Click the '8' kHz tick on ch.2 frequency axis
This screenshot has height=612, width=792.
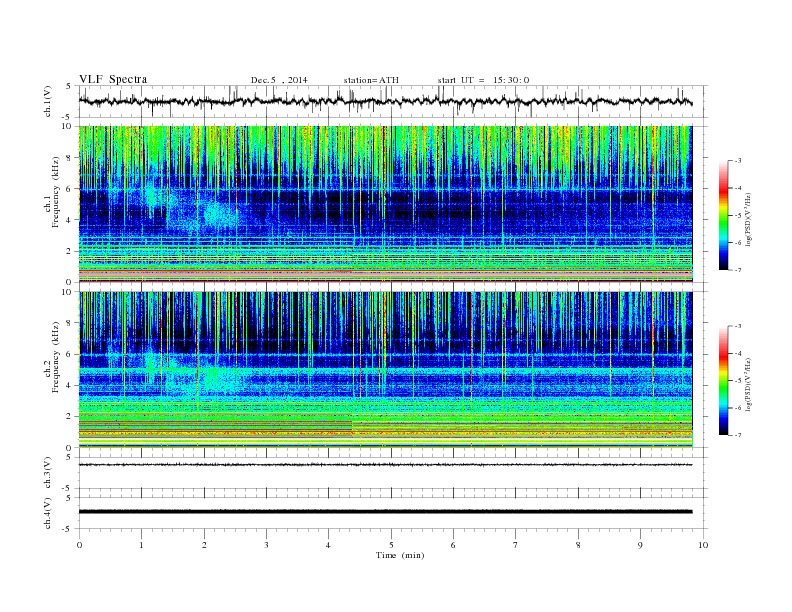pos(70,323)
